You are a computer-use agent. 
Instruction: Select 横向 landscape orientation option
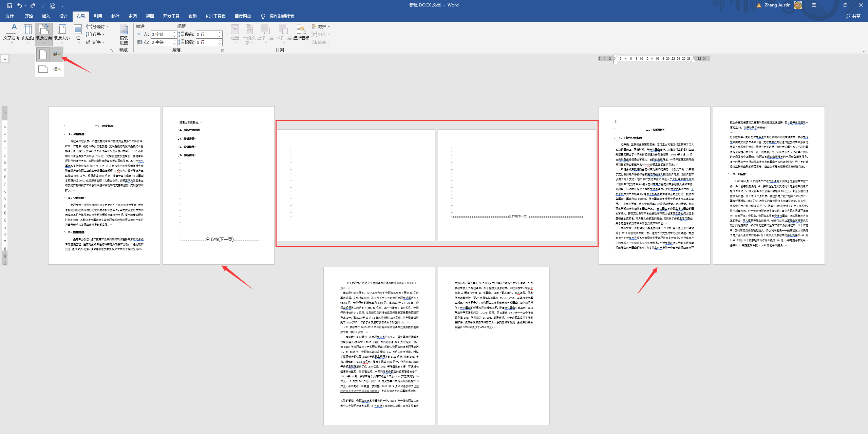(50, 69)
